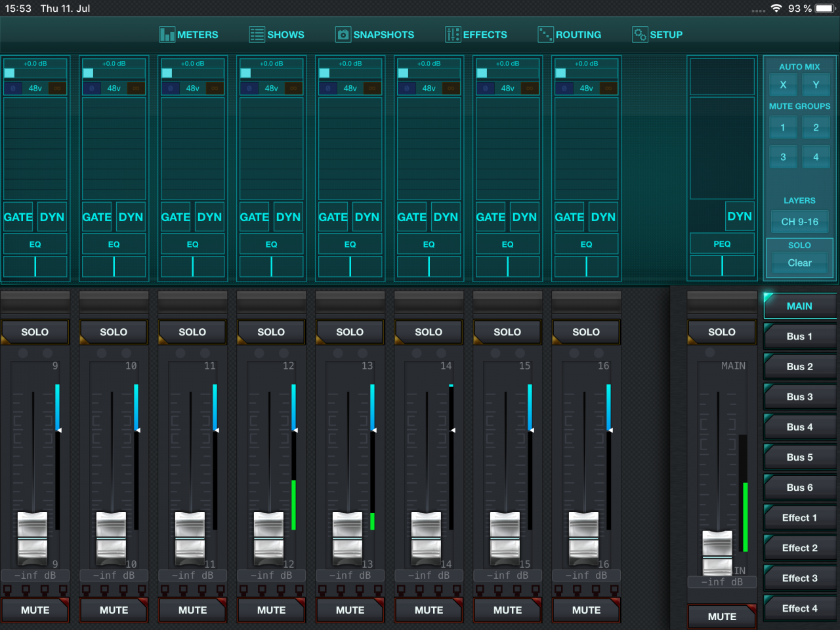
Task: Select the Effect 2 mix tab
Action: pos(799,548)
